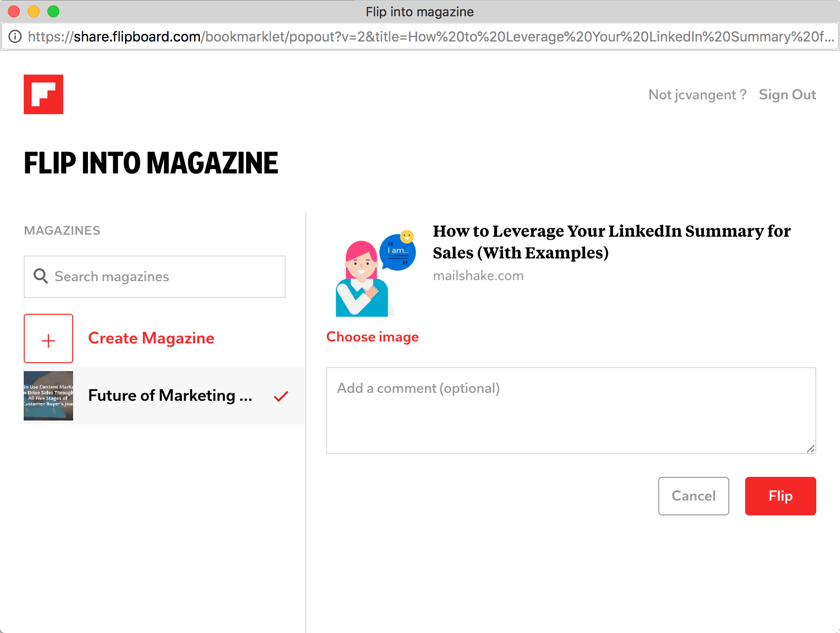Click the article title about LinkedIn Summary
Viewport: 840px width, 633px height.
click(x=612, y=242)
